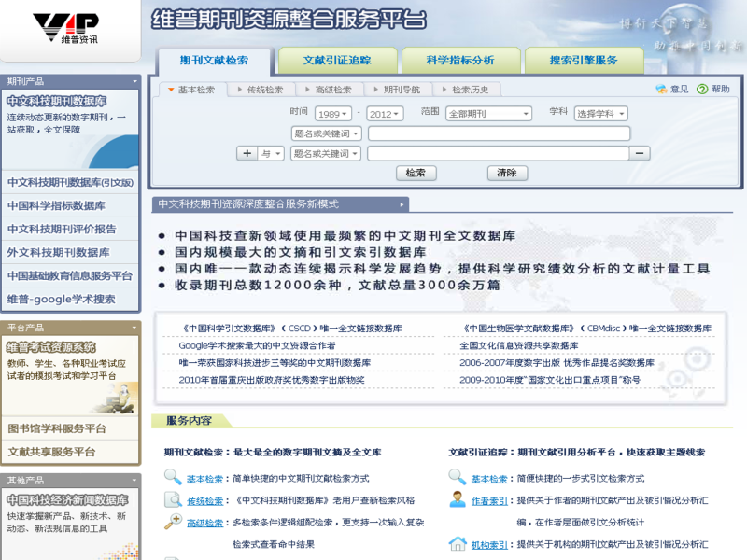Open the start year 1989 dropdown

[x=333, y=114]
